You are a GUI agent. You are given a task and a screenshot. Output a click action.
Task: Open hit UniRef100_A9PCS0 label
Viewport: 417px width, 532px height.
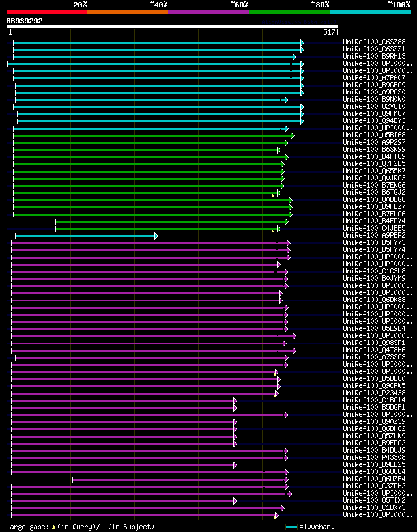pyautogui.click(x=374, y=92)
